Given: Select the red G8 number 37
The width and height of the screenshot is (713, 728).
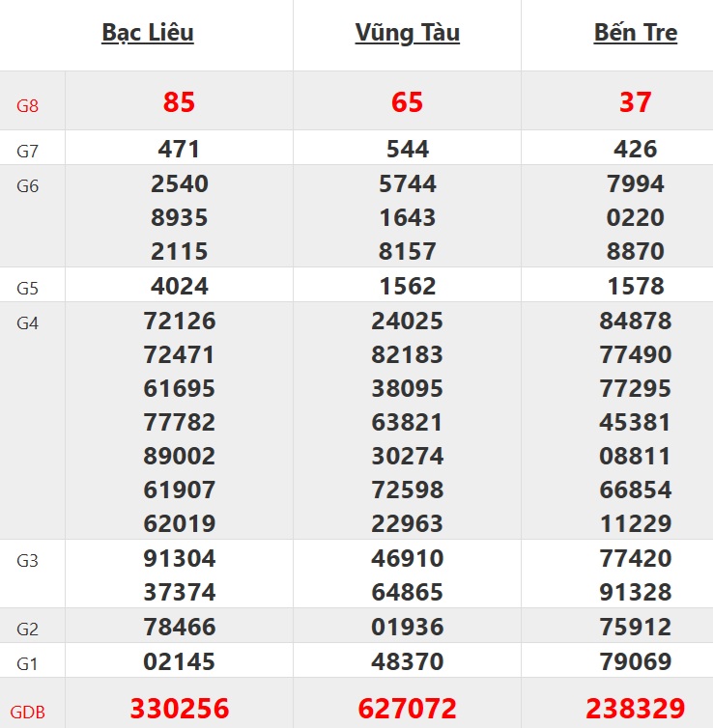Looking at the screenshot, I should coord(635,102).
